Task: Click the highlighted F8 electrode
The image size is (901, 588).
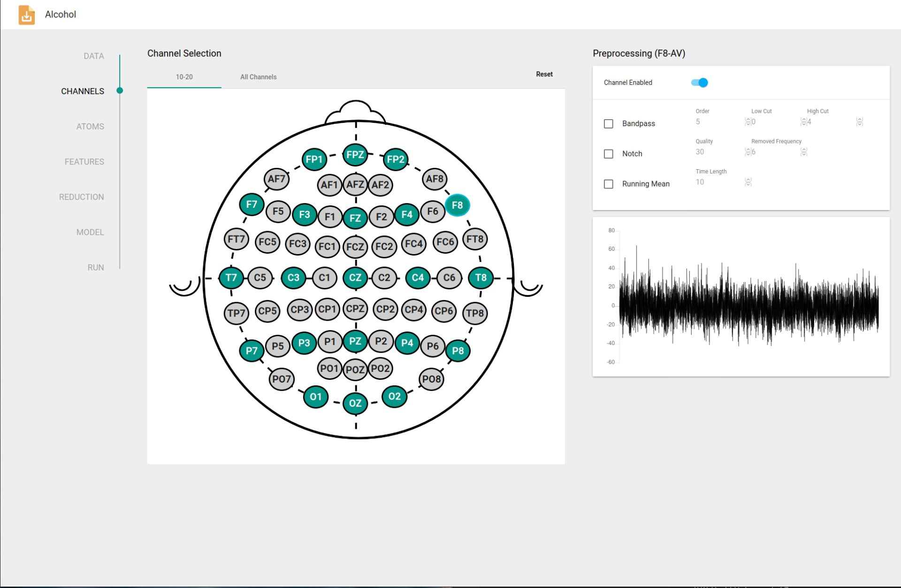Action: (x=458, y=205)
